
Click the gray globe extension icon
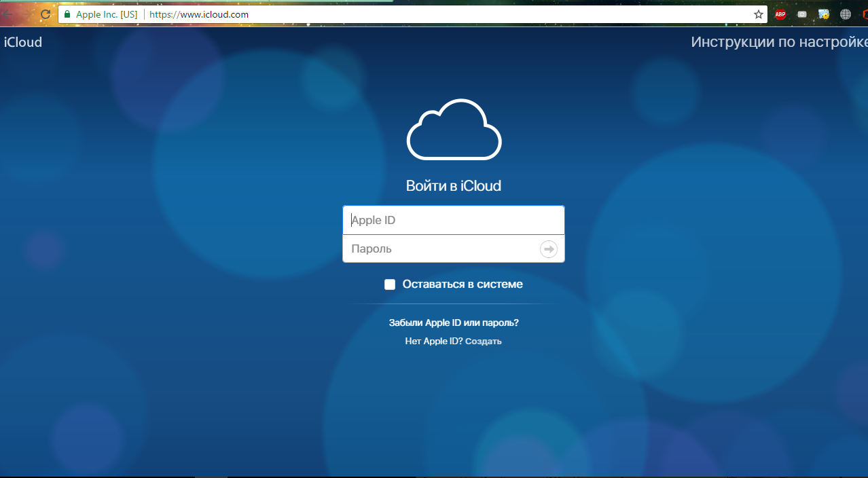(846, 14)
